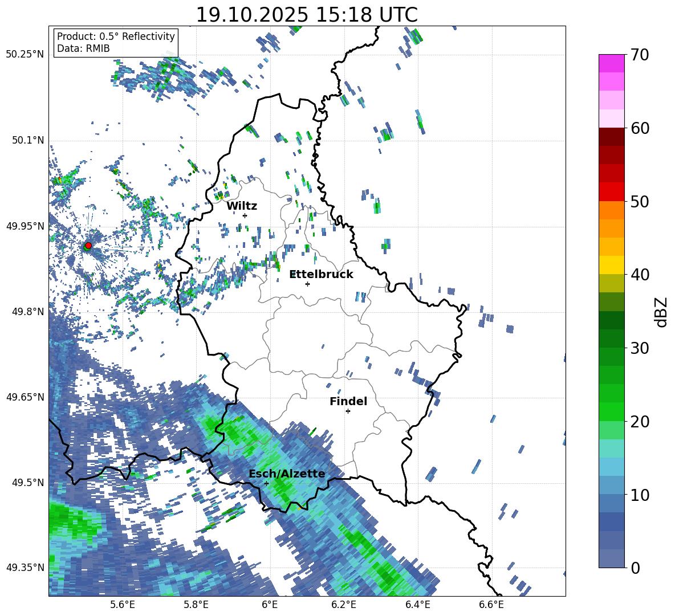Click the dark red swatch just below 60 dBZ
Image resolution: width=675 pixels, height=616 pixels.
(x=611, y=136)
